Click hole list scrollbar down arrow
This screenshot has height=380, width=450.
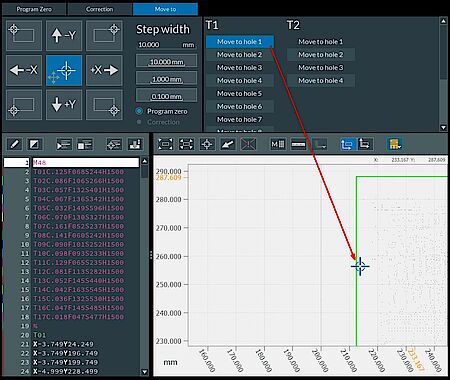coord(443,127)
